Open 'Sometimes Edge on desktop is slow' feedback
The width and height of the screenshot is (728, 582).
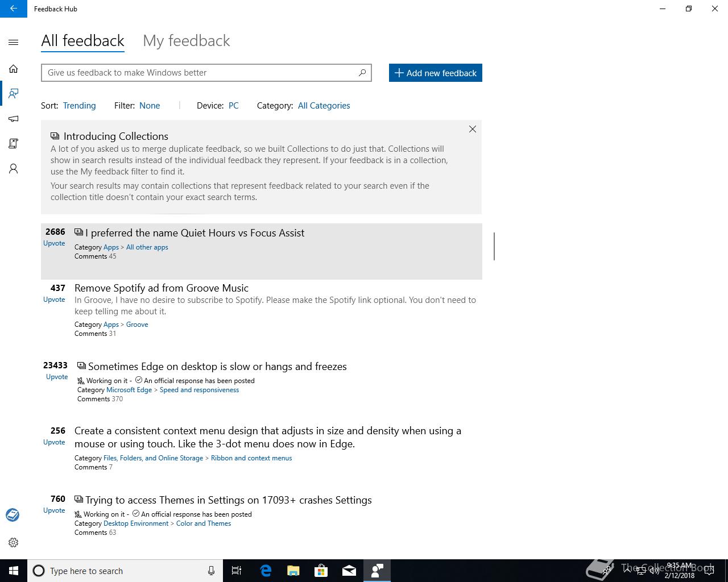pos(217,367)
